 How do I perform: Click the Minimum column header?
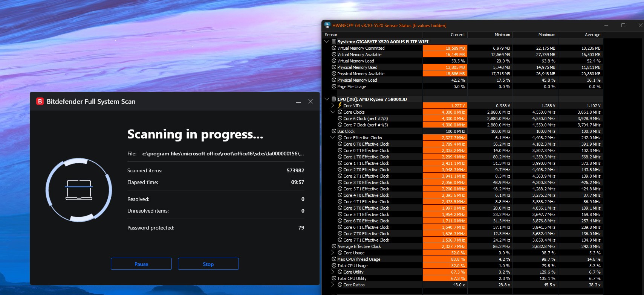(x=490, y=35)
